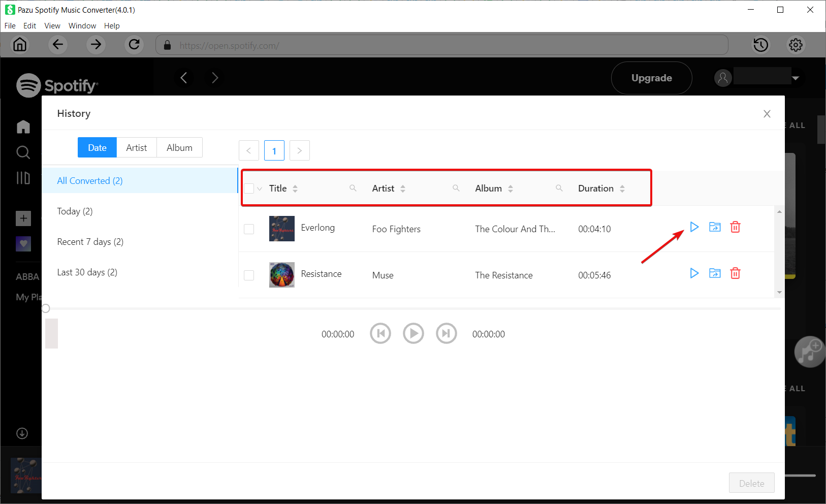Image resolution: width=826 pixels, height=504 pixels.
Task: Select Last 30 days (2) filter
Action: pos(140,272)
